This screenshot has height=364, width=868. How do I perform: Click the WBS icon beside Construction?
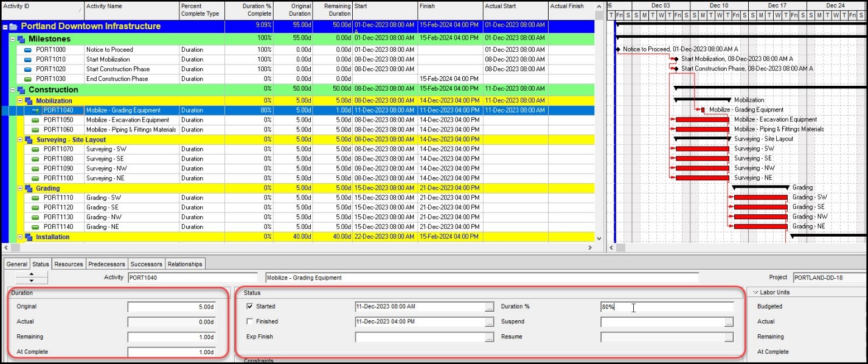pyautogui.click(x=21, y=90)
